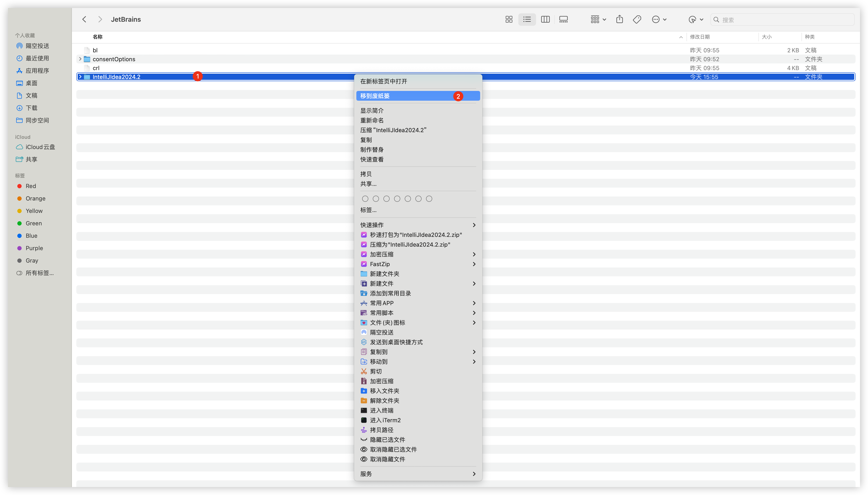Click the scissors 剪切 menu item

click(x=376, y=371)
